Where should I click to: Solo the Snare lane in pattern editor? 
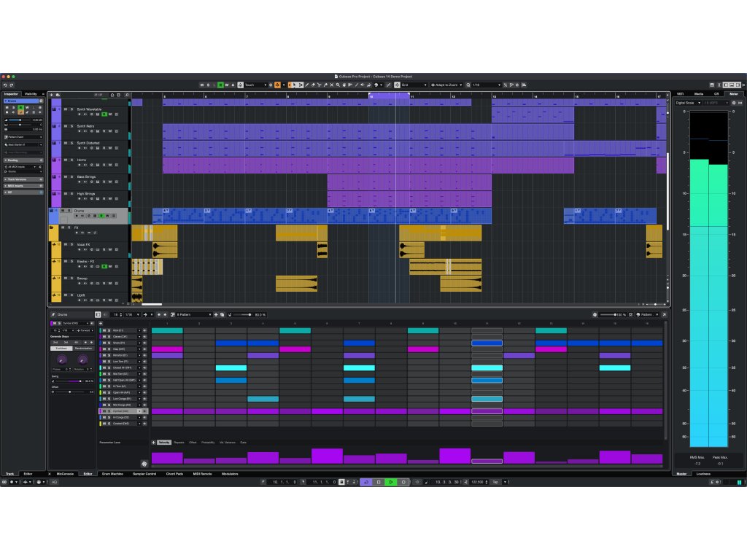(109, 343)
